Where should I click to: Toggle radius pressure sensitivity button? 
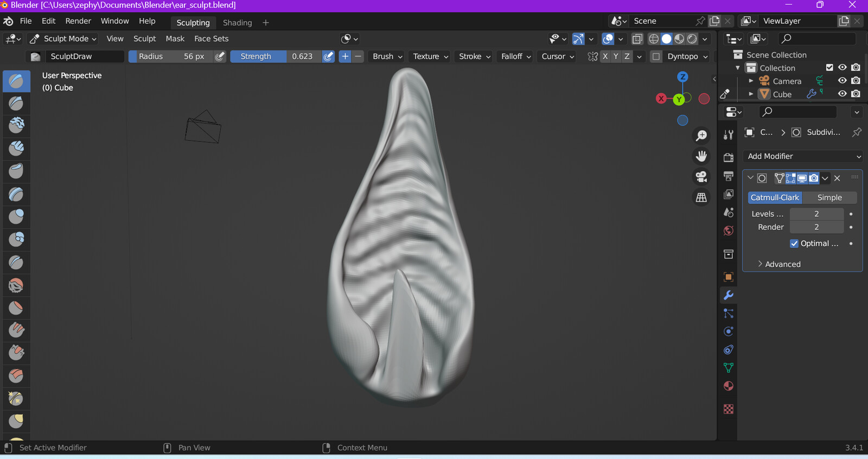(x=220, y=56)
